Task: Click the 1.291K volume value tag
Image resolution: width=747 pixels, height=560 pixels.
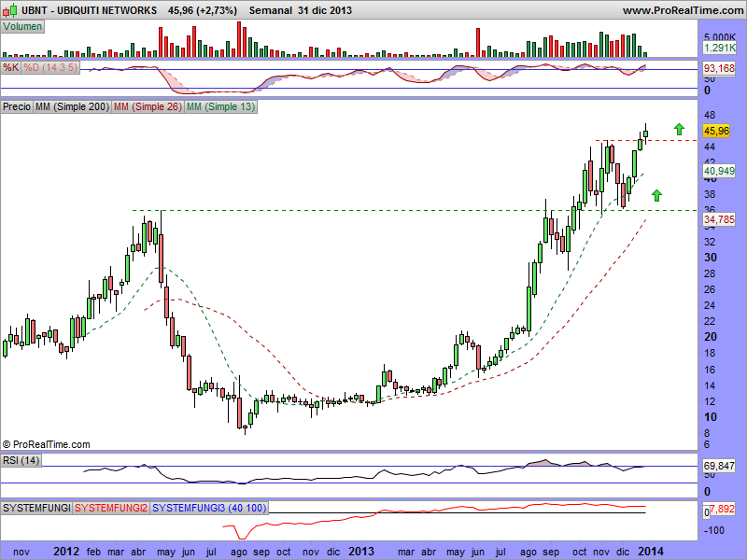Action: click(x=719, y=48)
